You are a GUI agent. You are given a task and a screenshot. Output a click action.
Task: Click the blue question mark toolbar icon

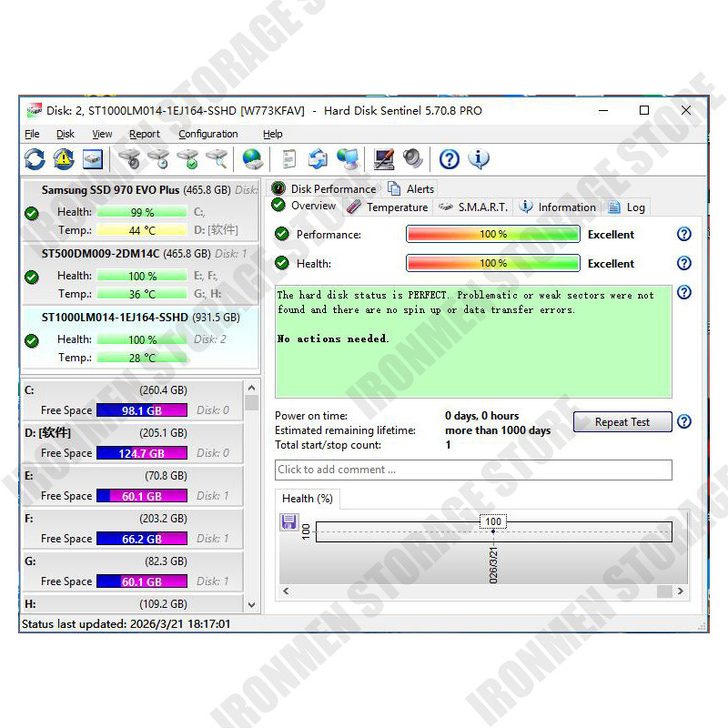click(x=449, y=159)
